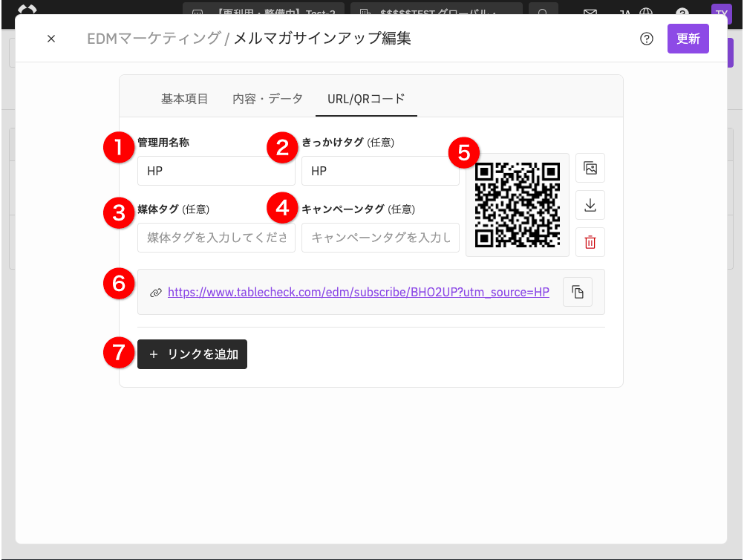This screenshot has width=744, height=560.
Task: Click the リンクを追加 button
Action: 192,354
